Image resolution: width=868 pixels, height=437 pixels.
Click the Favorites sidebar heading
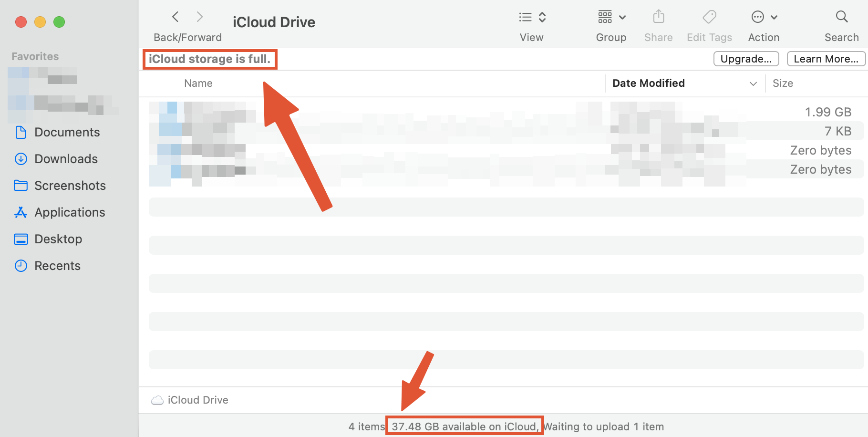coord(35,56)
